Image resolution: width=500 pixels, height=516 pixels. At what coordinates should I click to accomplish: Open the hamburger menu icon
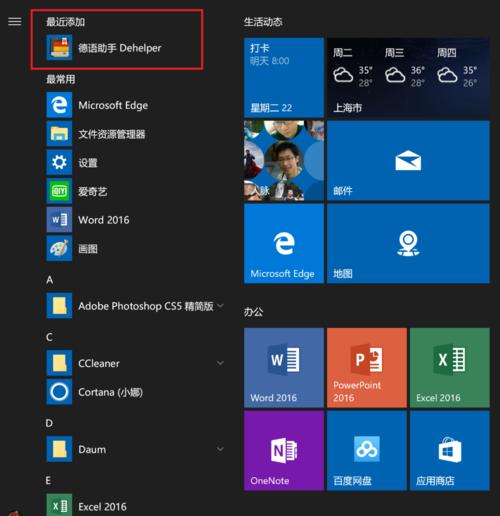(15, 22)
